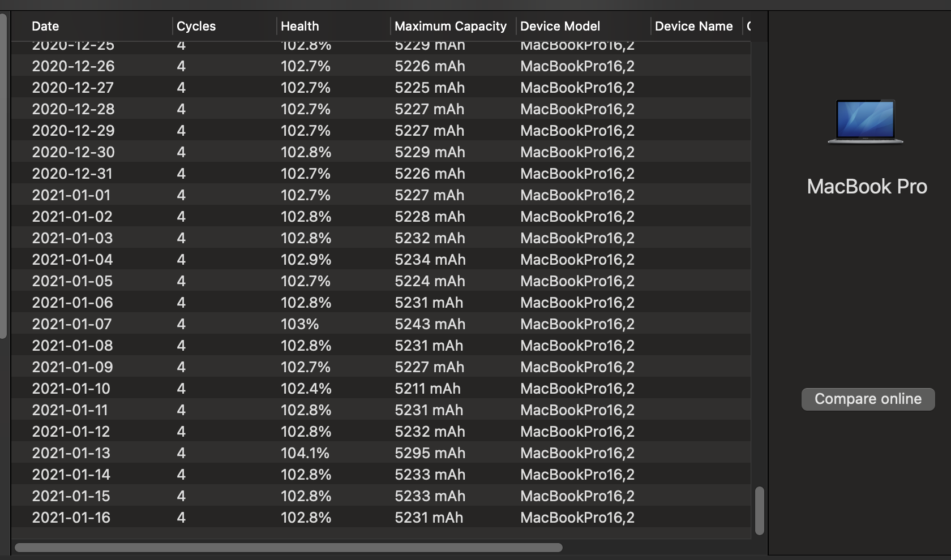Click the 5234 mAh capacity cell
The height and width of the screenshot is (560, 951).
(x=430, y=260)
